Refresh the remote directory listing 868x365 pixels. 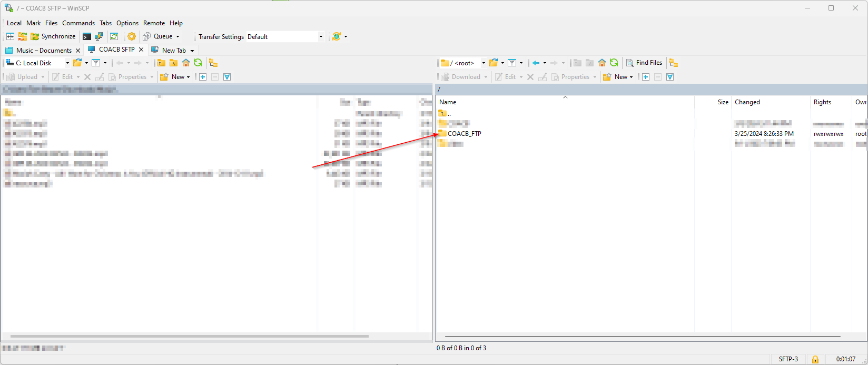[614, 63]
